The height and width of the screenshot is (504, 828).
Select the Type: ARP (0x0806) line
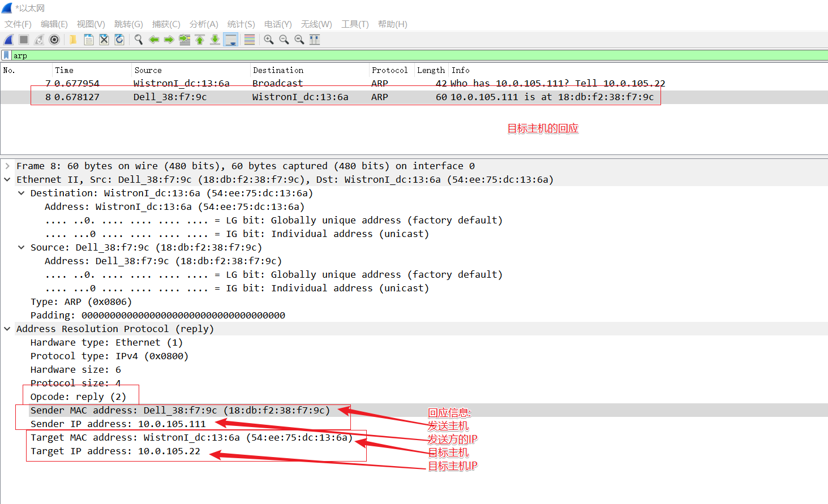[x=81, y=301]
